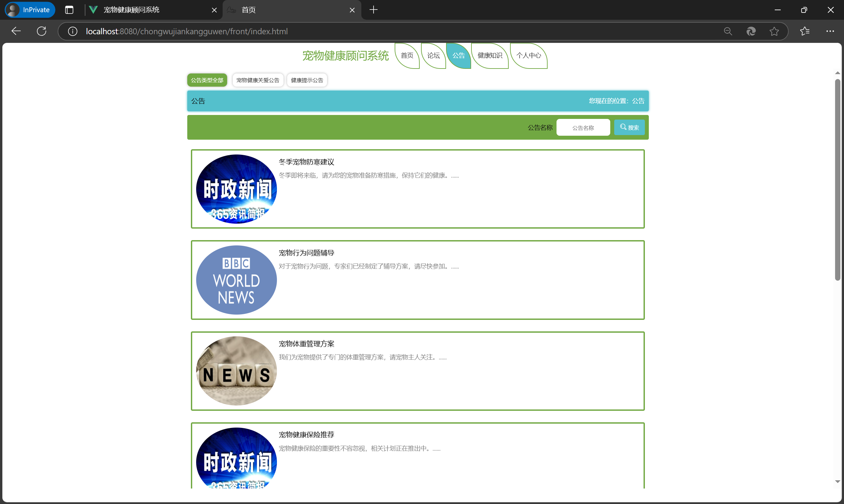The image size is (844, 504).
Task: Open the 健康知识 navigation tab
Action: pos(490,55)
